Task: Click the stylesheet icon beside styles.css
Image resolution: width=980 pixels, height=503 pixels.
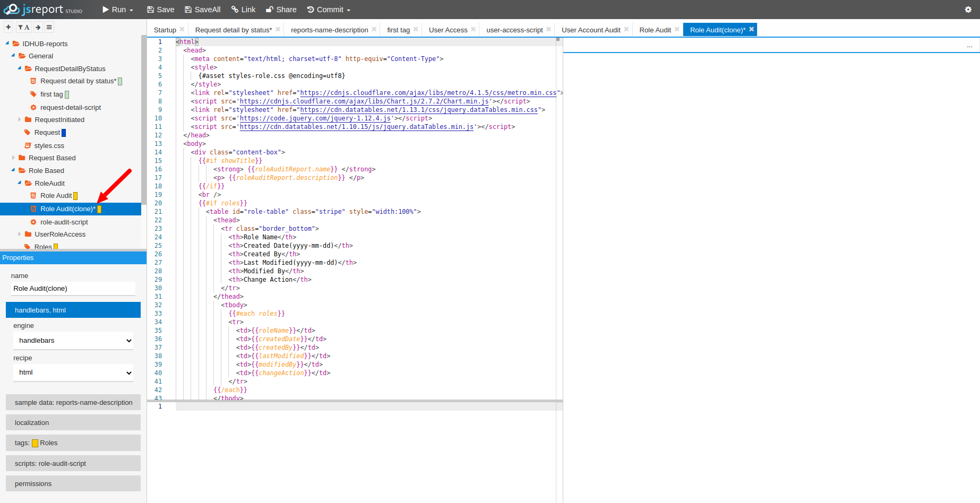Action: (28, 145)
